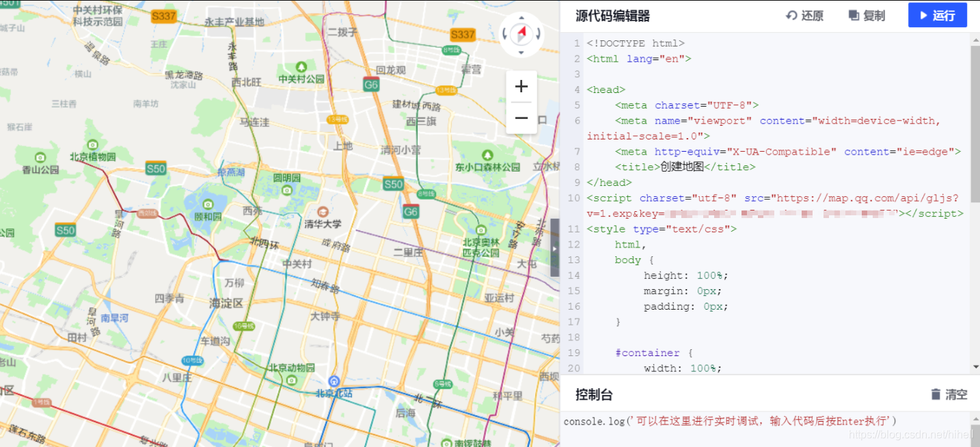
Task: Click the 中关村公园 park icon
Action: 301,67
